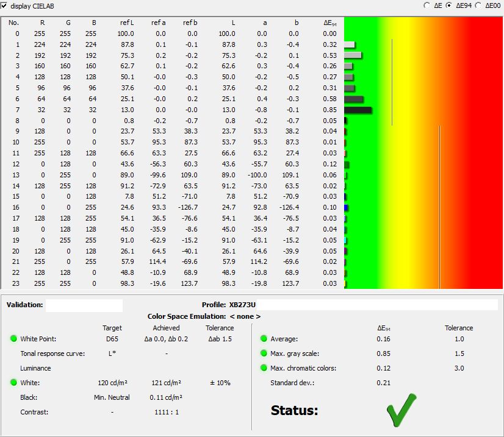The height and width of the screenshot is (437, 504).
Task: Select the ΔE94 radio button
Action: click(x=448, y=5)
